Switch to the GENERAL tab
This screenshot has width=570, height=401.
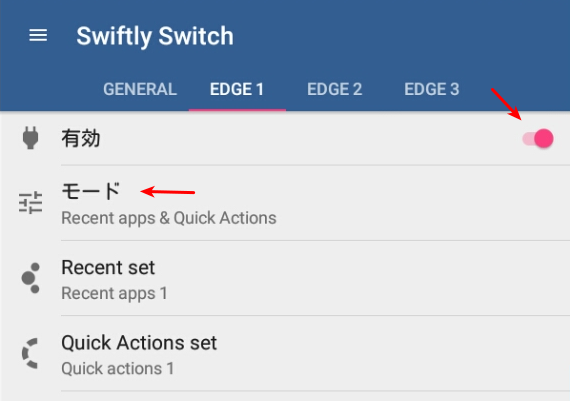[x=140, y=89]
